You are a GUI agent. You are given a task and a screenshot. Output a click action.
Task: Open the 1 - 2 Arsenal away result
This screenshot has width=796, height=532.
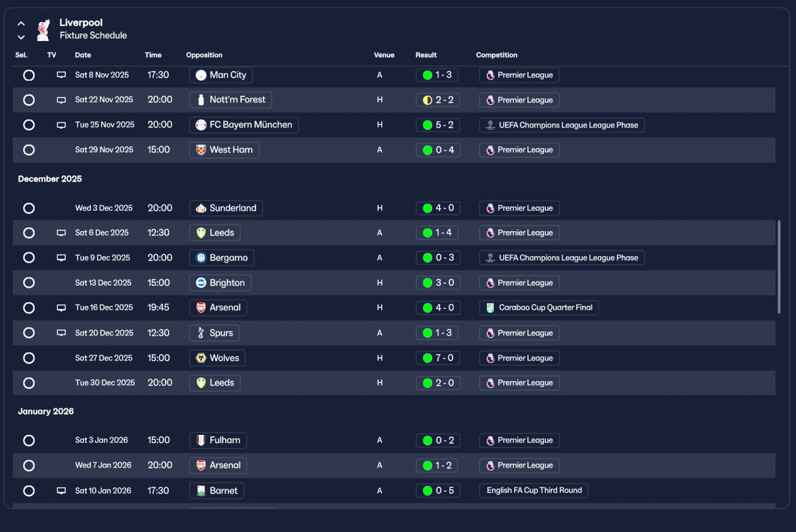[438, 465]
